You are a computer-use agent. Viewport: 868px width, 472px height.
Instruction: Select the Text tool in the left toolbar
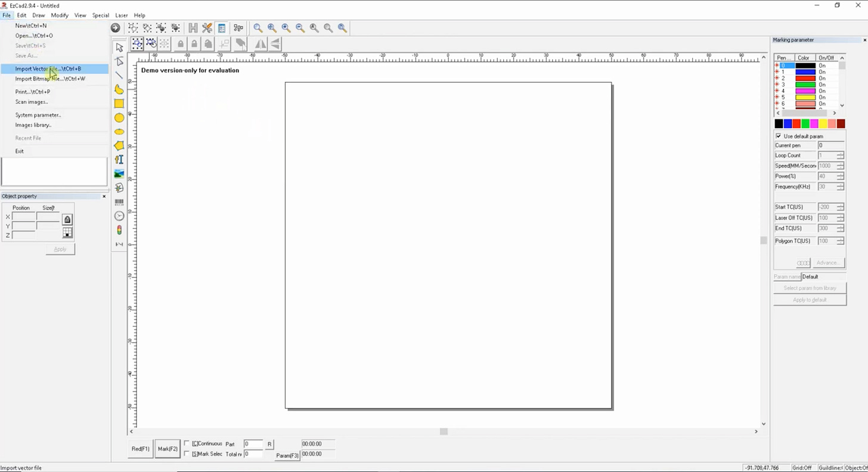click(x=119, y=159)
